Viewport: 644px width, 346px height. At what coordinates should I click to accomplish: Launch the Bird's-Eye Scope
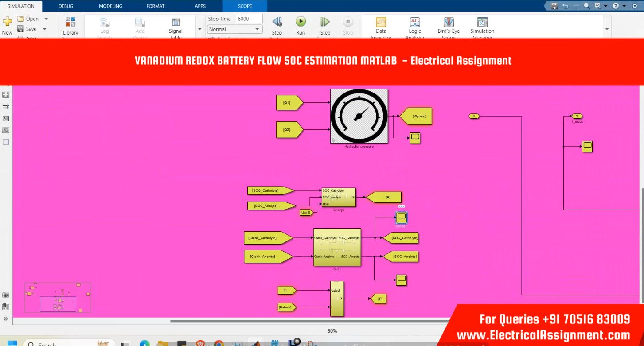coord(448,23)
